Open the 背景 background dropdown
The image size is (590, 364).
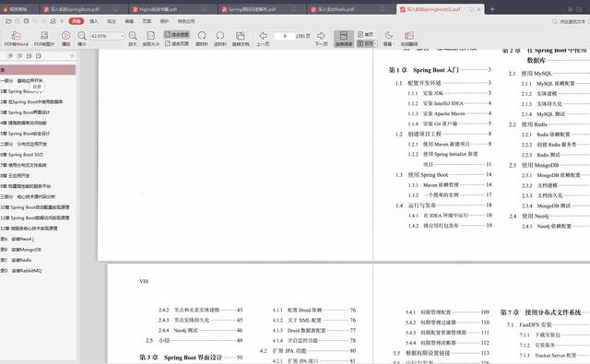coord(388,39)
